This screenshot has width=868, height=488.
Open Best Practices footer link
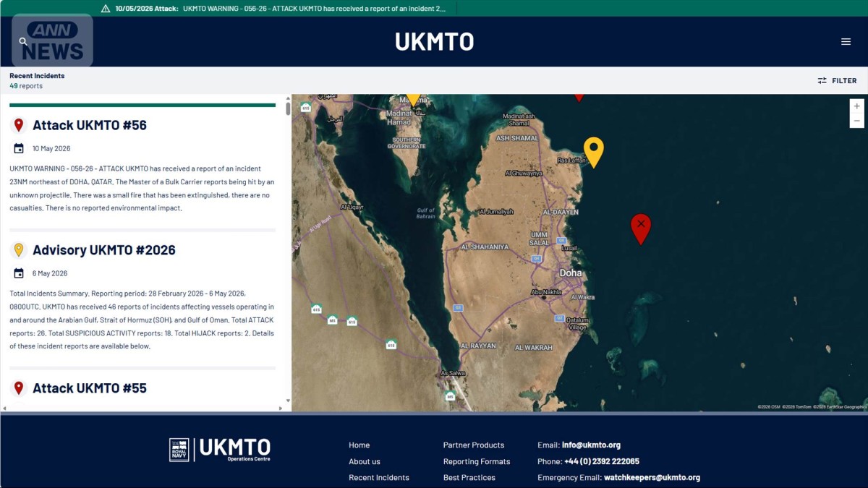[x=469, y=478]
